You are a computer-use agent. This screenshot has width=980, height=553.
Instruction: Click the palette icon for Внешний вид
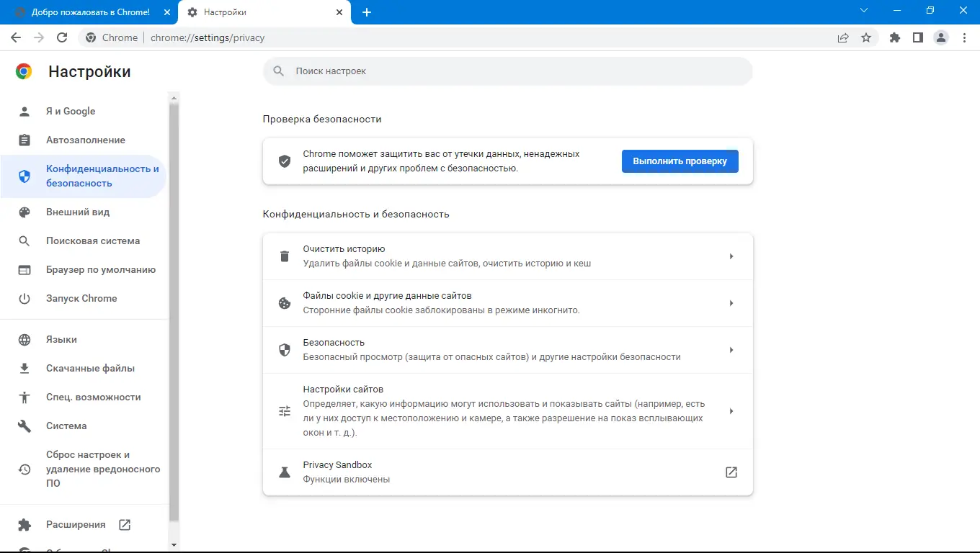(x=24, y=212)
